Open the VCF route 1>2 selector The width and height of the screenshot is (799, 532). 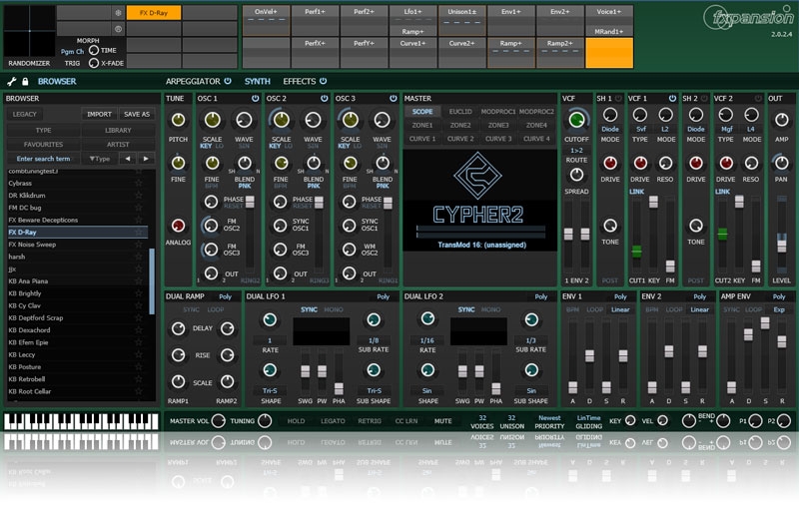click(x=576, y=151)
